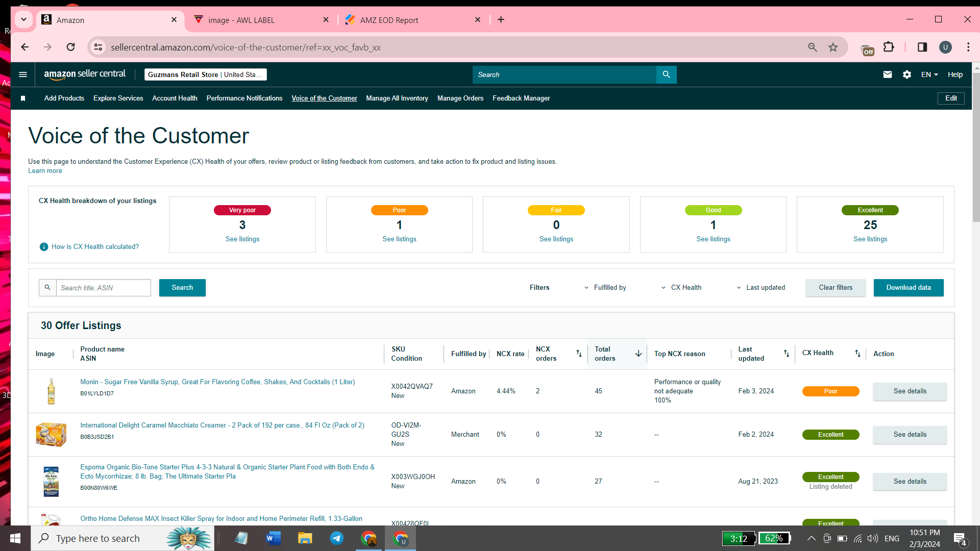The image size is (980, 551).
Task: See details for International Delight Creamer
Action: click(x=910, y=435)
